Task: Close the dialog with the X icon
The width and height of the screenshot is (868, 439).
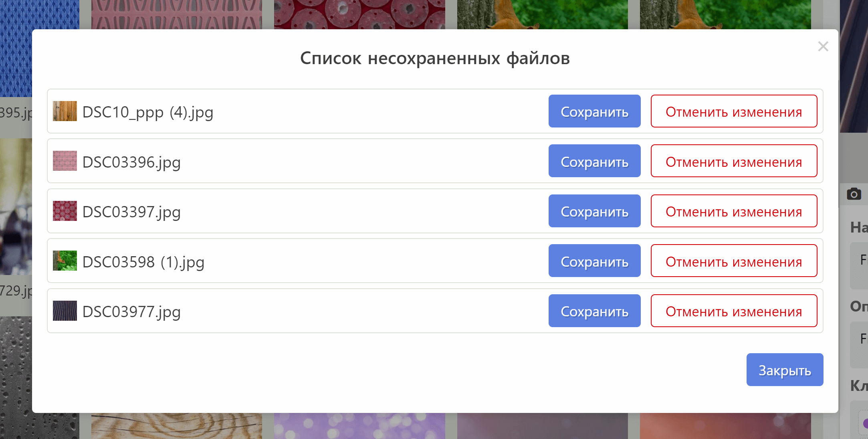Action: tap(823, 47)
